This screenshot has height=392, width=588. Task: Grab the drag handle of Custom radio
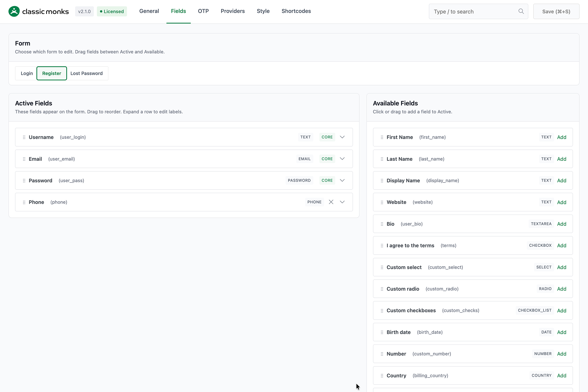click(382, 289)
